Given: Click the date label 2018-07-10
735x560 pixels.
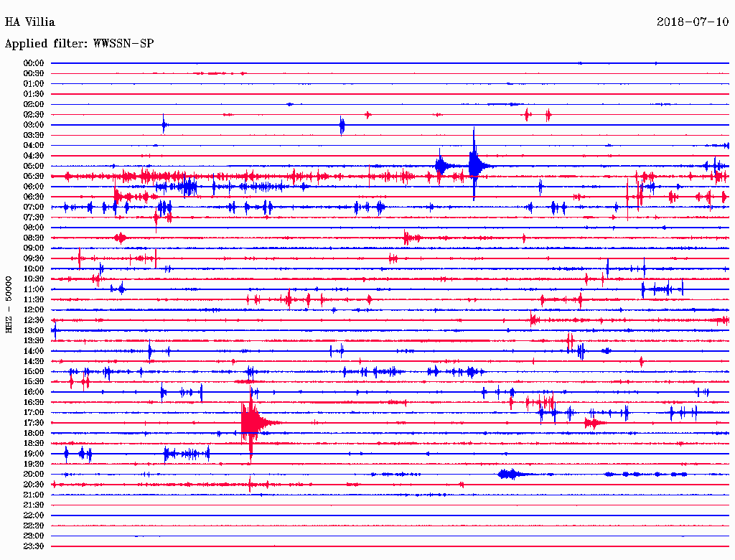Looking at the screenshot, I should pos(693,22).
